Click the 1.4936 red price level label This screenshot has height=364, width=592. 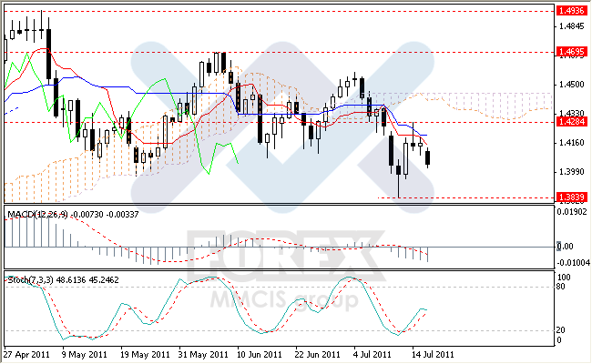pyautogui.click(x=572, y=11)
